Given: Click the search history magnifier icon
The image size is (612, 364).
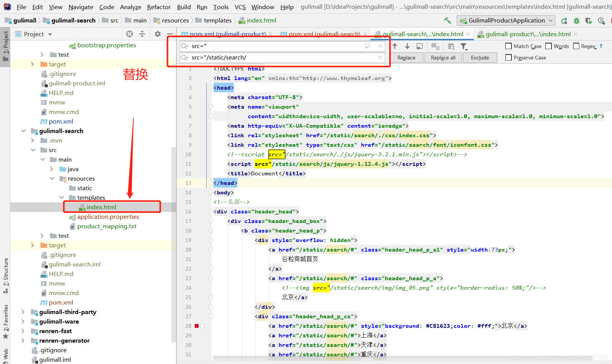Looking at the screenshot, I should (185, 46).
